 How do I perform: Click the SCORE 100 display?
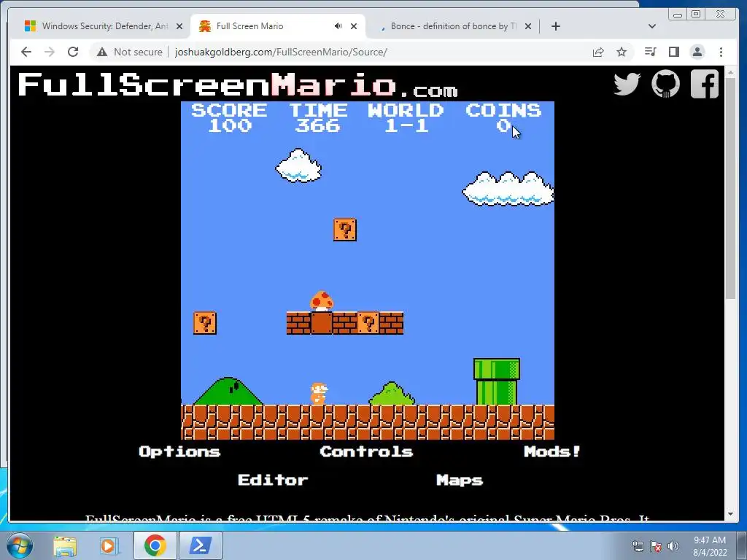pos(229,117)
